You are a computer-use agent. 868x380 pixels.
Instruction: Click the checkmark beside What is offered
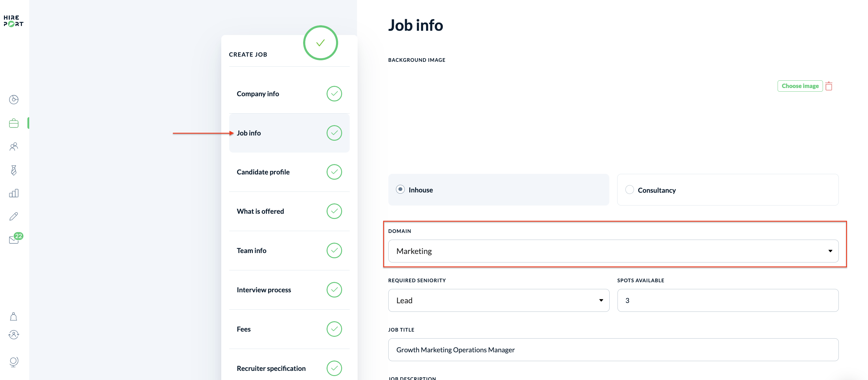tap(334, 211)
